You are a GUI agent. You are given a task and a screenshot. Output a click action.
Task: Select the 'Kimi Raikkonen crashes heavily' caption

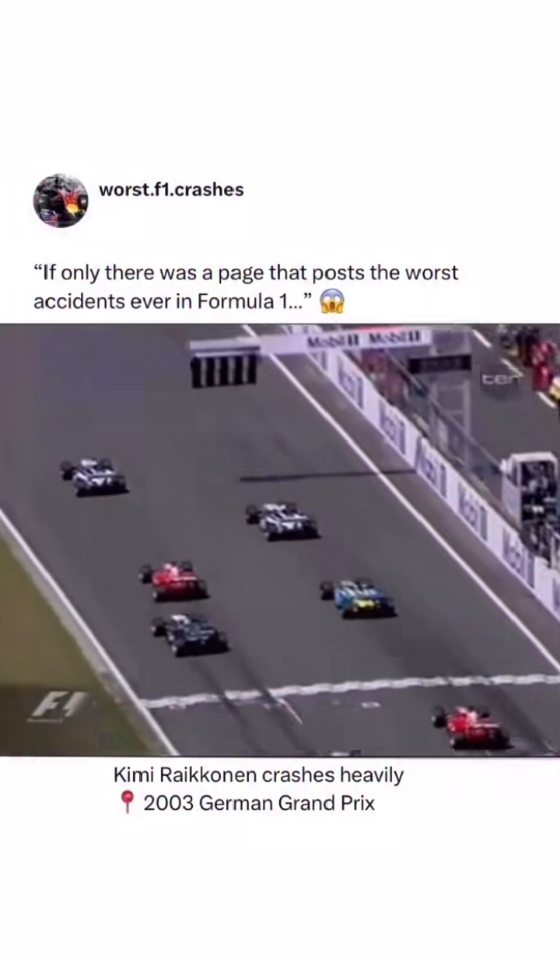[259, 775]
